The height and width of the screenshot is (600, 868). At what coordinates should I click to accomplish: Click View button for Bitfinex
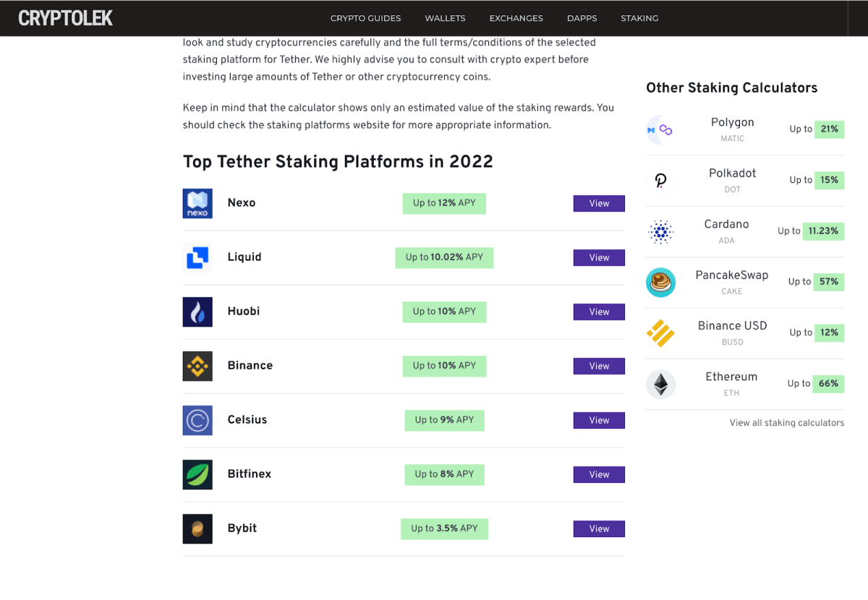[x=599, y=474]
